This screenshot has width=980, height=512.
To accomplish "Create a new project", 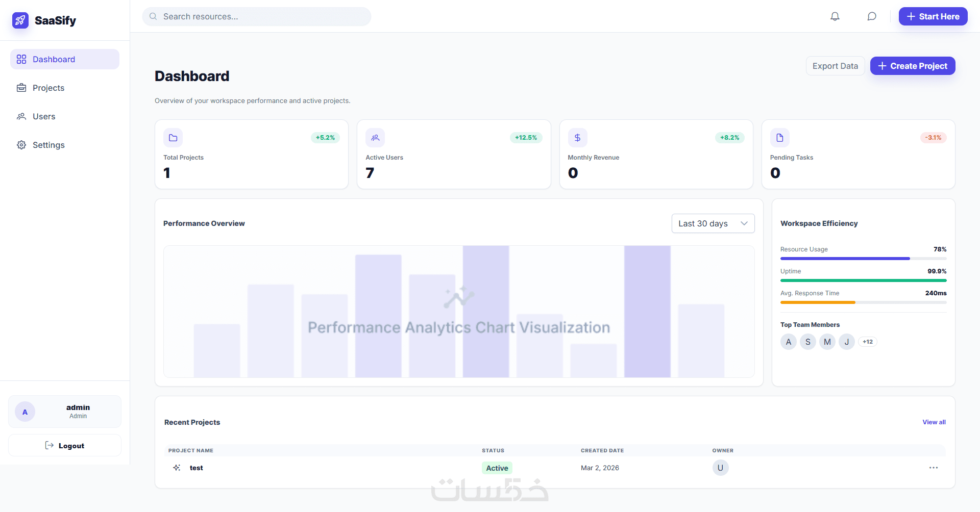I will [913, 66].
